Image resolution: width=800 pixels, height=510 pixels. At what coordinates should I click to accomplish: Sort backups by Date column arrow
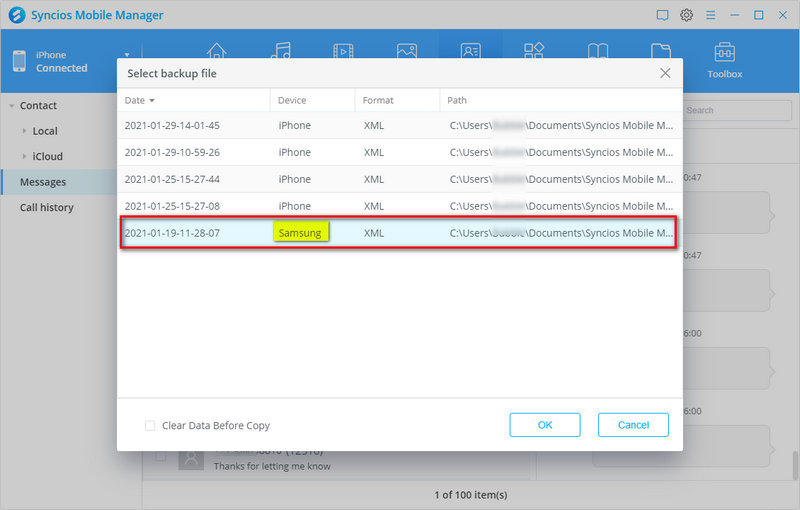[152, 100]
